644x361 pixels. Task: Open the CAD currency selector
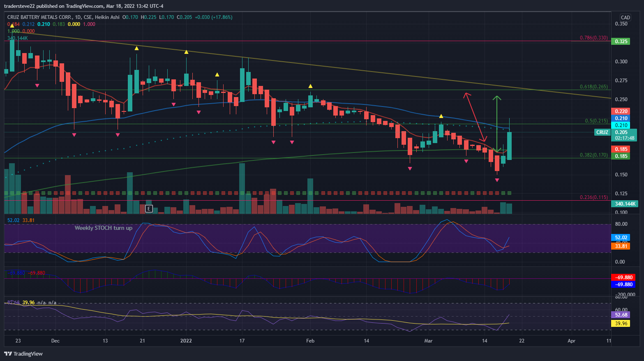[x=625, y=17]
